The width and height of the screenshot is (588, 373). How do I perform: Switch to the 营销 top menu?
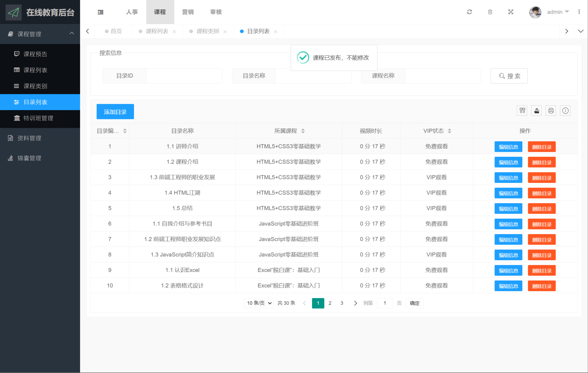click(188, 12)
